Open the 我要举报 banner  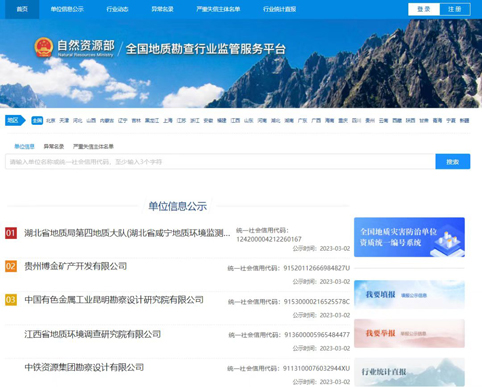tap(409, 333)
